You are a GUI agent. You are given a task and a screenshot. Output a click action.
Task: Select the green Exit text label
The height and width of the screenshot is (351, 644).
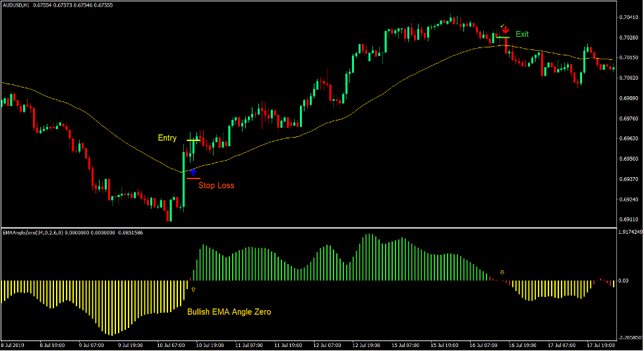click(x=522, y=34)
